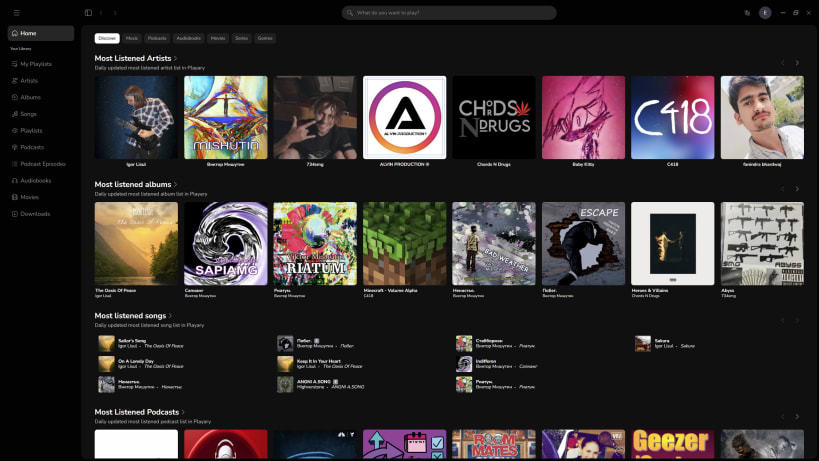Image resolution: width=819 pixels, height=461 pixels.
Task: Open the RIATUM album cover
Action: [x=315, y=243]
